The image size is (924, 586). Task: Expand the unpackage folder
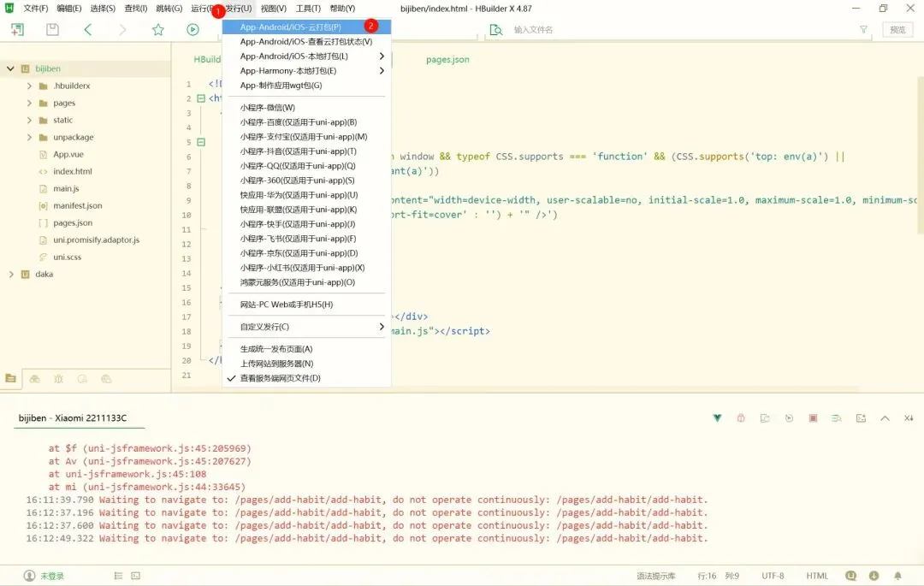[x=29, y=137]
